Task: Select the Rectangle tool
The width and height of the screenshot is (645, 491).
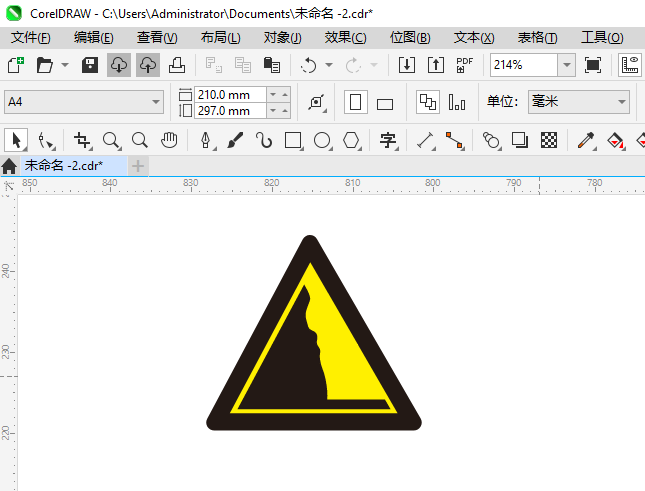Action: tap(293, 140)
